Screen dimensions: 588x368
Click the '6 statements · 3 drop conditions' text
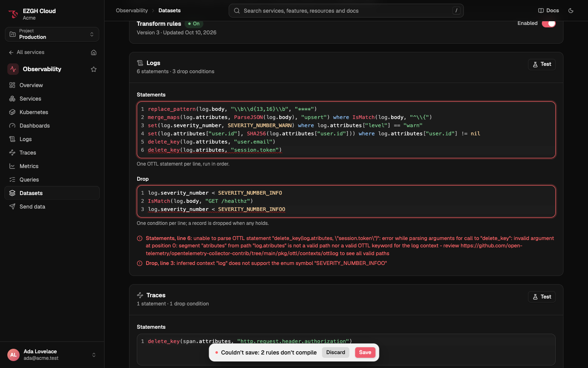[176, 72]
